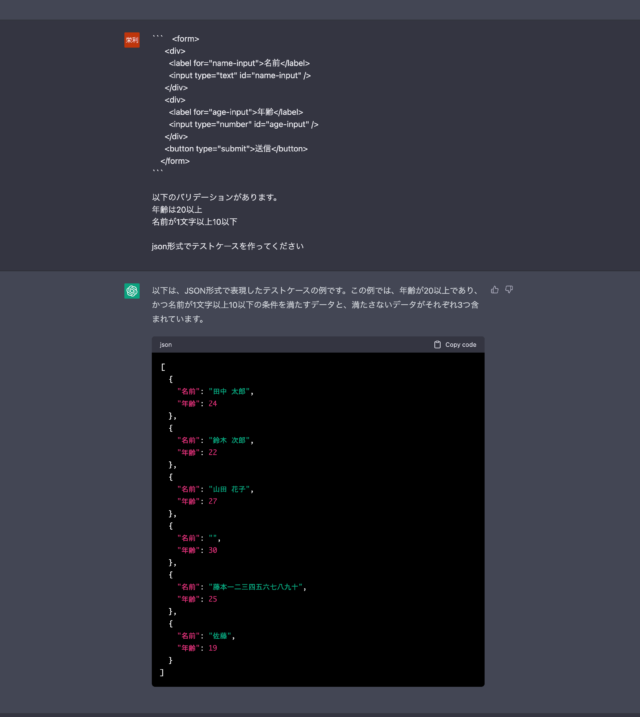Click the button type="submit" line
Image resolution: width=640 pixels, height=717 pixels.
coord(236,149)
